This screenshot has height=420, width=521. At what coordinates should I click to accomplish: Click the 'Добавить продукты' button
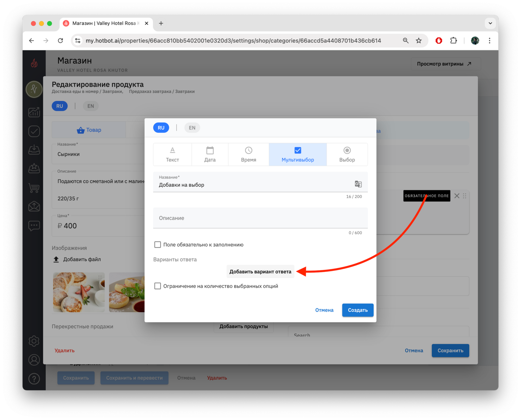244,326
